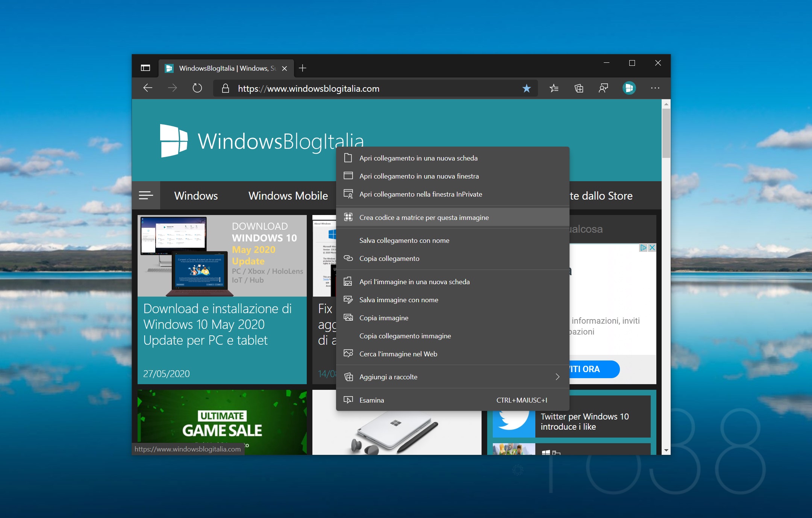
Task: Click the 27/05/2020 article date
Action: click(x=166, y=374)
